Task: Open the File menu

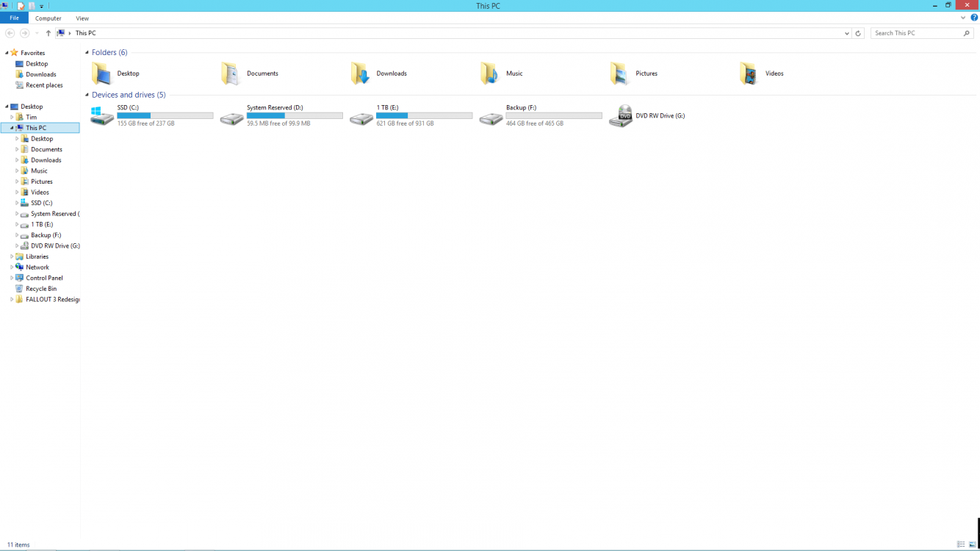Action: (x=14, y=18)
